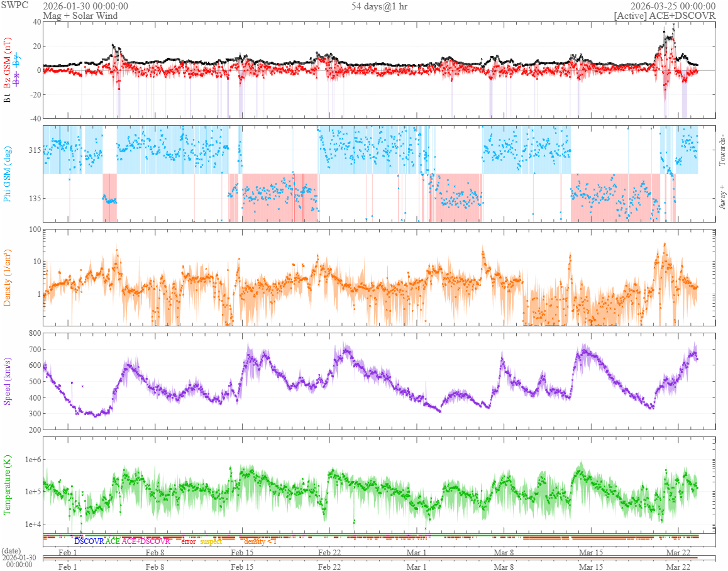Image resolution: width=728 pixels, height=571 pixels.
Task: Select the yellow 'suspect' legend entry
Action: click(x=211, y=541)
